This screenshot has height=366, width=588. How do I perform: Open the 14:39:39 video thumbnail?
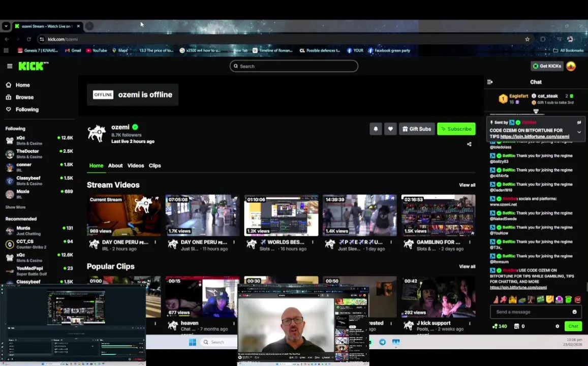(360, 215)
